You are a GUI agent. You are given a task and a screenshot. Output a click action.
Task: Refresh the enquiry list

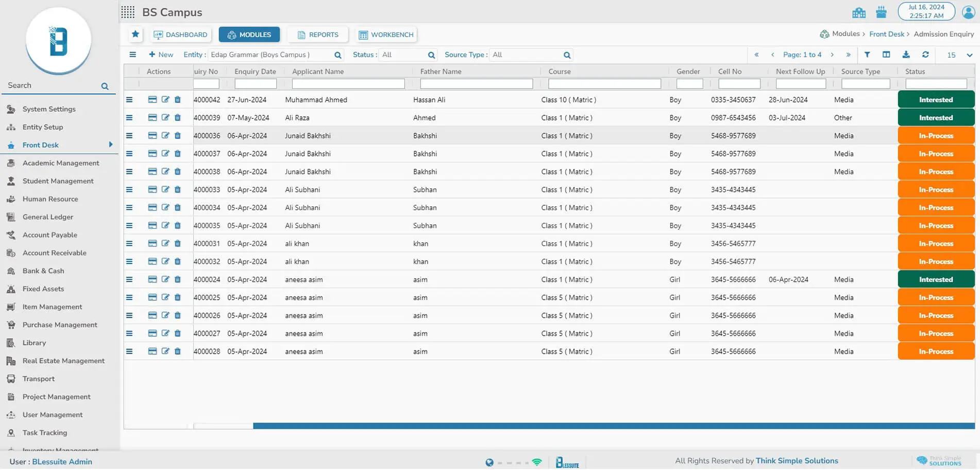[x=925, y=55]
